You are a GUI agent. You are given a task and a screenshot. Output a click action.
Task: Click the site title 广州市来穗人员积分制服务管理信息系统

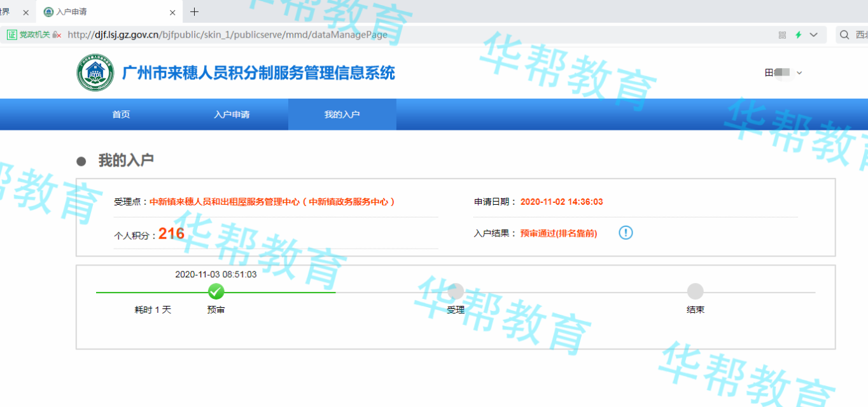point(258,72)
